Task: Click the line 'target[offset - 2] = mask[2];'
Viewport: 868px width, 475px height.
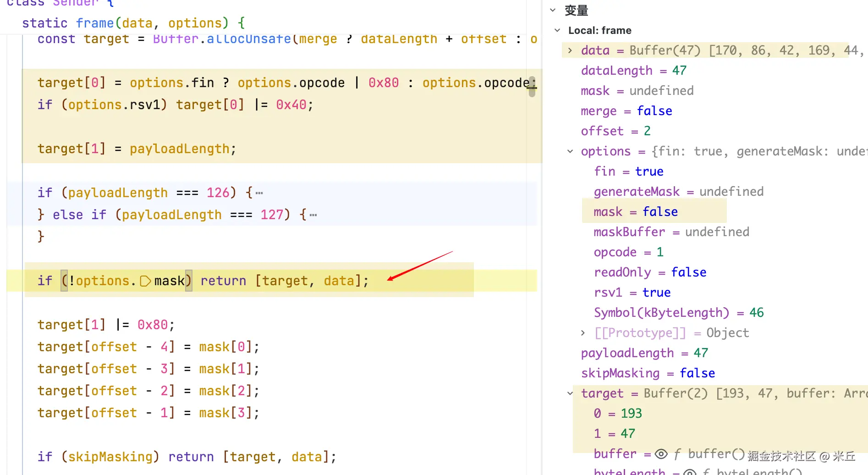Action: tap(148, 391)
